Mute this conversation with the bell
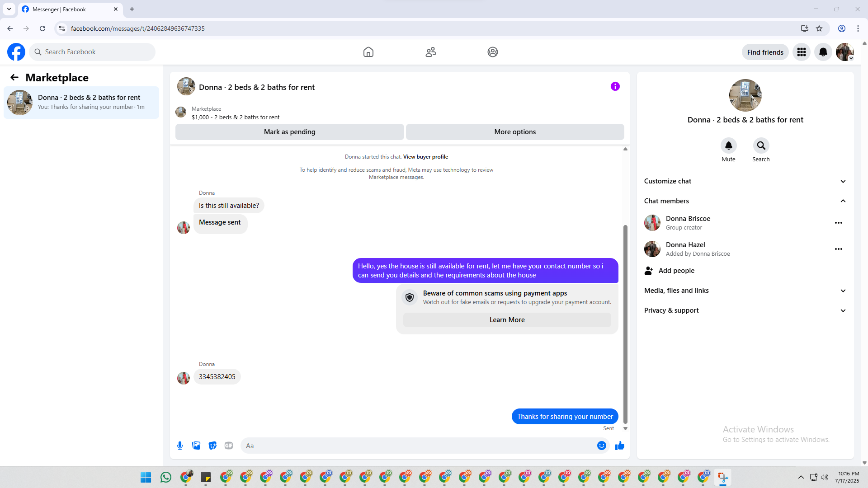The image size is (868, 488). [729, 145]
